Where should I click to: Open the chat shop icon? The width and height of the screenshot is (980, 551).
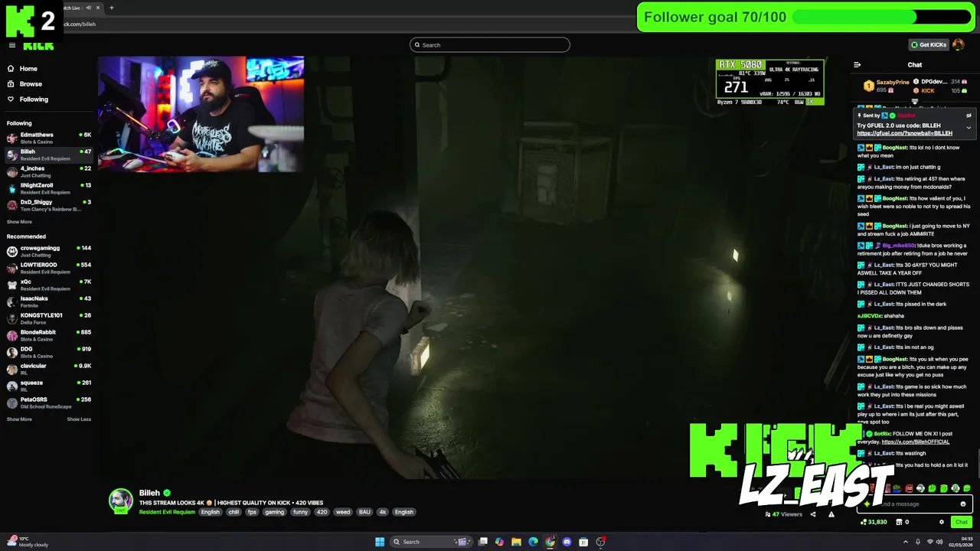pyautogui.click(x=899, y=522)
